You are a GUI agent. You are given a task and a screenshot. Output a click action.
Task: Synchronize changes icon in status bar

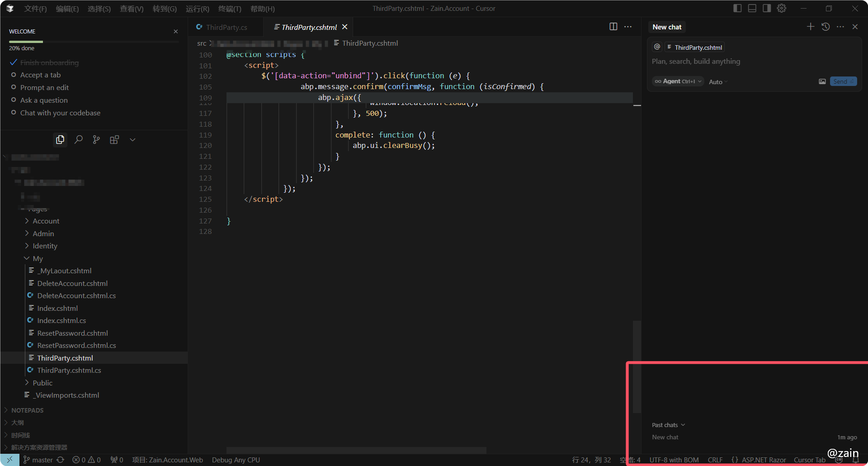point(61,460)
